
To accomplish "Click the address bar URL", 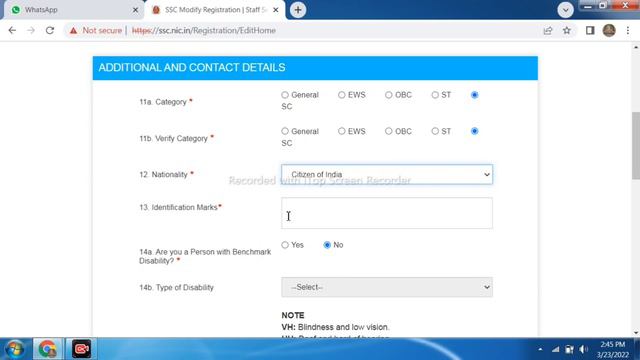I will [204, 31].
